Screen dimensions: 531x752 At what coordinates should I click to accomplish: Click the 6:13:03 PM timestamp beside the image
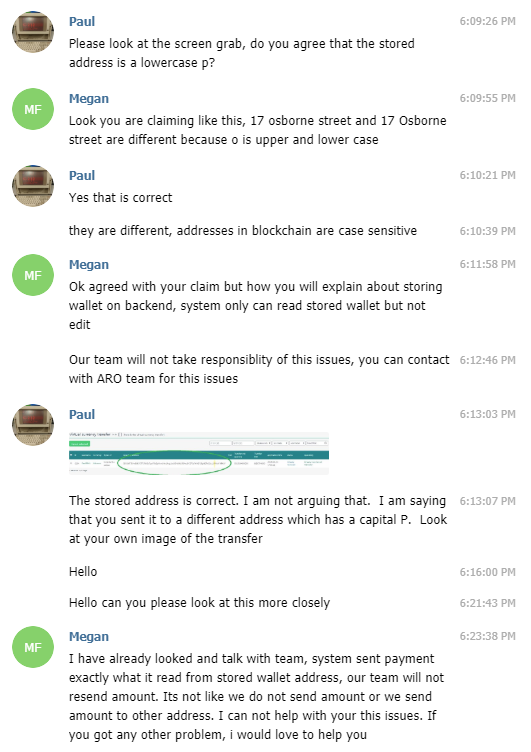pyautogui.click(x=487, y=414)
